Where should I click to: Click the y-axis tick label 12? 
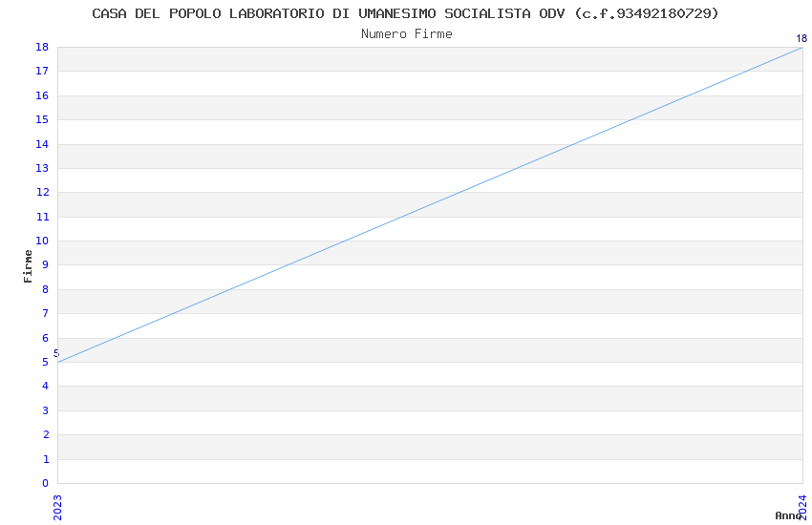pyautogui.click(x=42, y=192)
